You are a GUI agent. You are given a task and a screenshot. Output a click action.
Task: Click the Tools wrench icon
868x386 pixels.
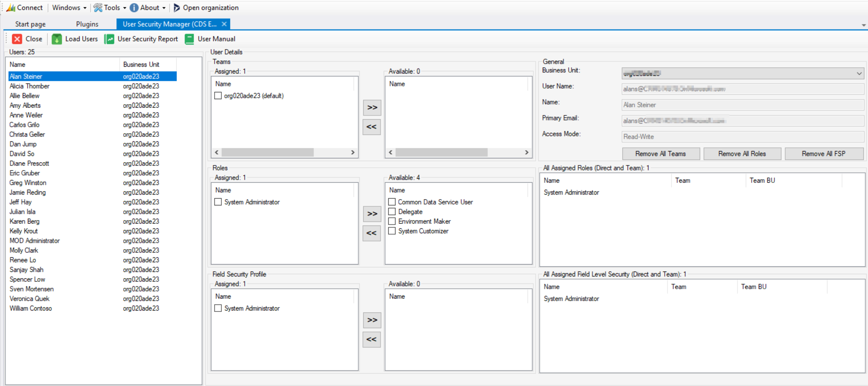pos(98,8)
